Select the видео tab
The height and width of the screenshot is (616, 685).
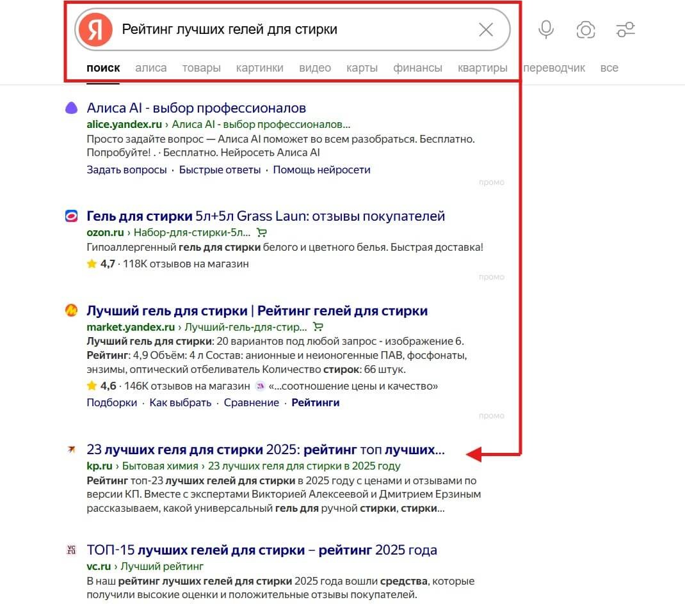coord(315,68)
